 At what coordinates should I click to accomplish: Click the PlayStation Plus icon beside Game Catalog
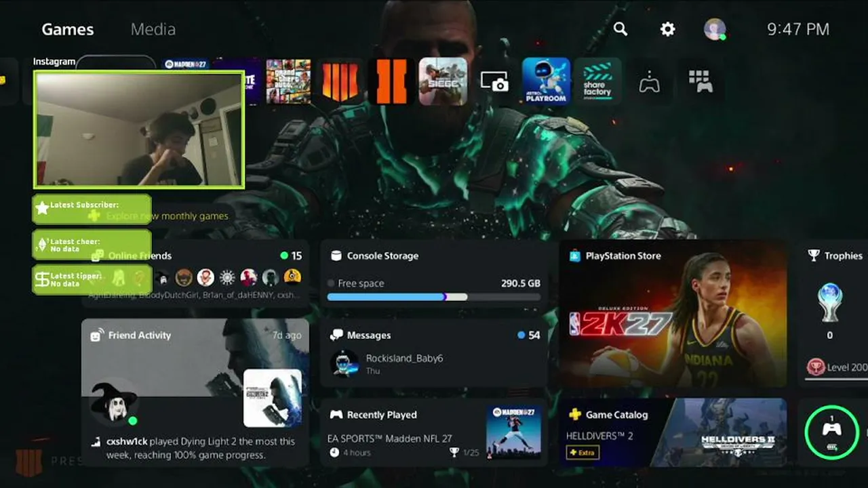[x=575, y=414]
